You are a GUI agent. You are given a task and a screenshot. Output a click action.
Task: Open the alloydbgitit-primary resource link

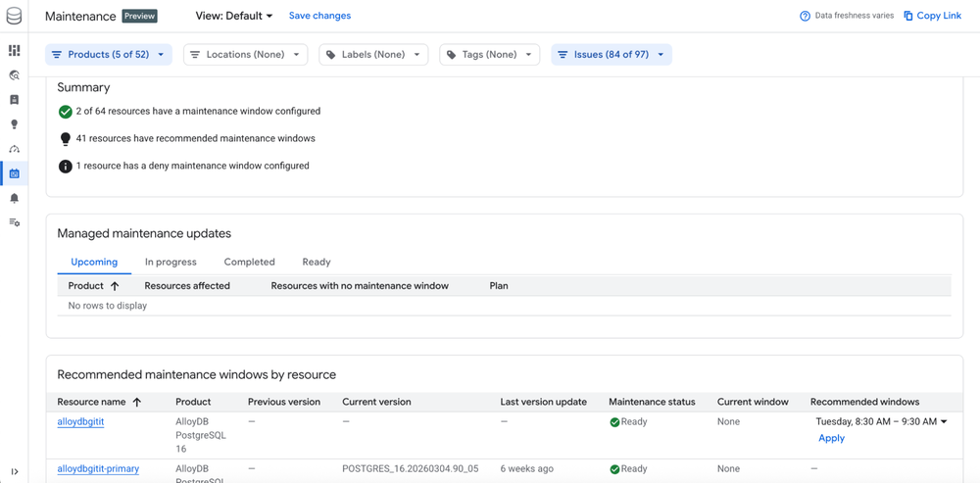(98, 468)
